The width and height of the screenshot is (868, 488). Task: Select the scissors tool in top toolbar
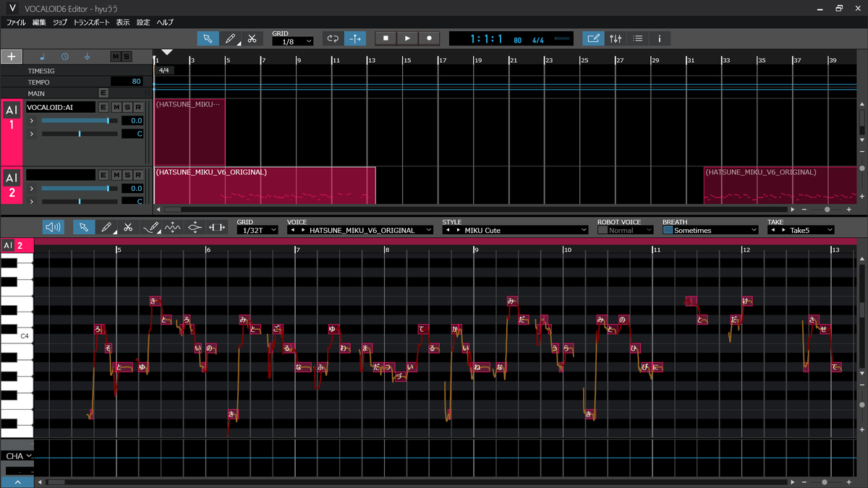(252, 38)
